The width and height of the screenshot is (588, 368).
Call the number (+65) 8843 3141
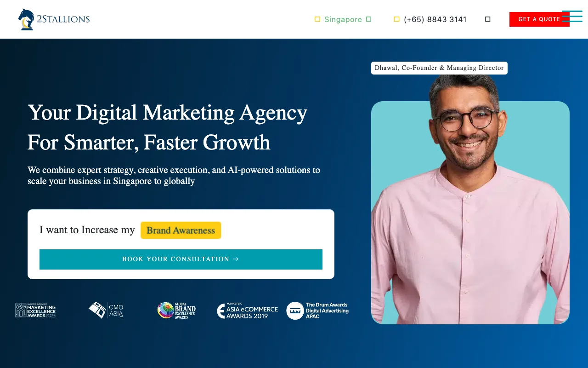point(435,19)
